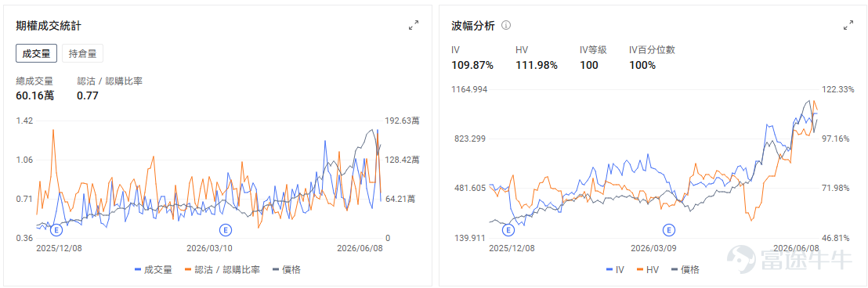Click the HV value 111.98%

[x=536, y=65]
